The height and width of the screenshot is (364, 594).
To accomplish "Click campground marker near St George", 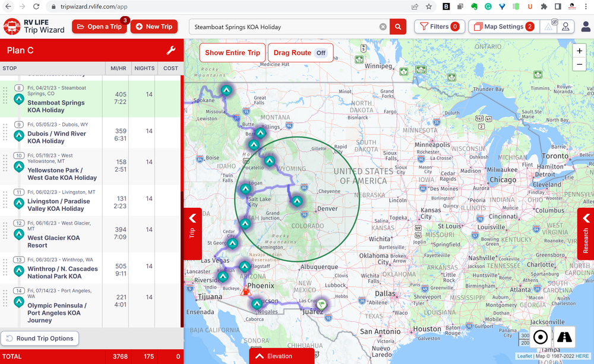I will (x=233, y=243).
